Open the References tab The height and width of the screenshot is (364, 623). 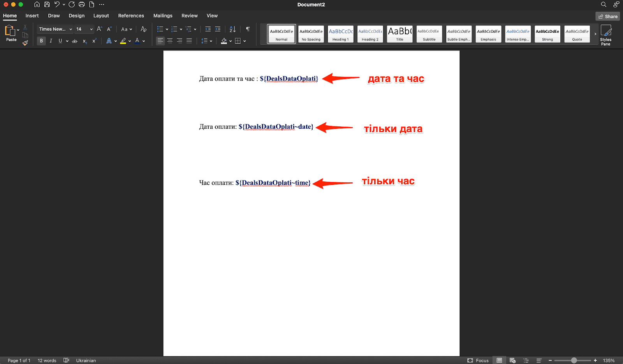(131, 16)
